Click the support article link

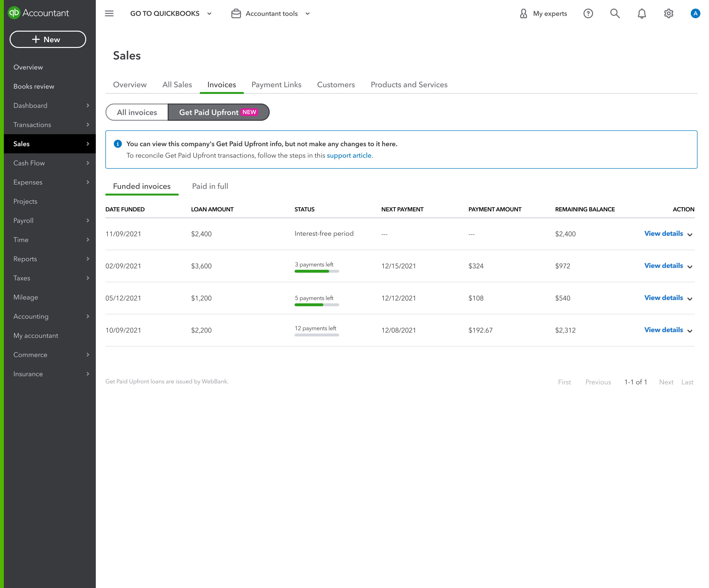349,155
